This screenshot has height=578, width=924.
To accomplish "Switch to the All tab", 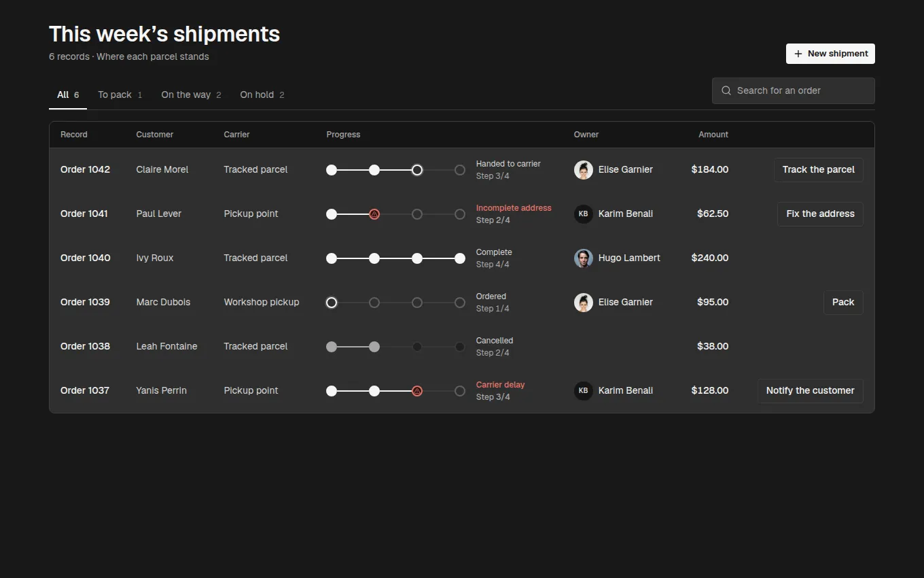I will [68, 95].
